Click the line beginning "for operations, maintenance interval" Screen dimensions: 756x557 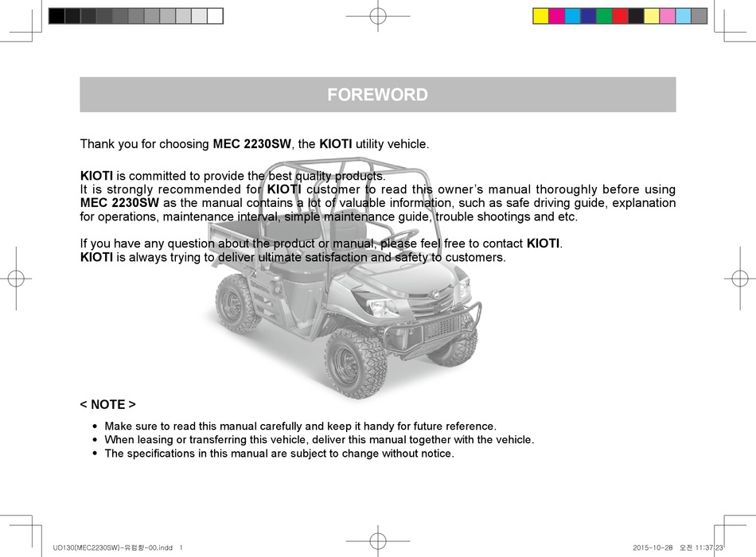pyautogui.click(x=329, y=216)
